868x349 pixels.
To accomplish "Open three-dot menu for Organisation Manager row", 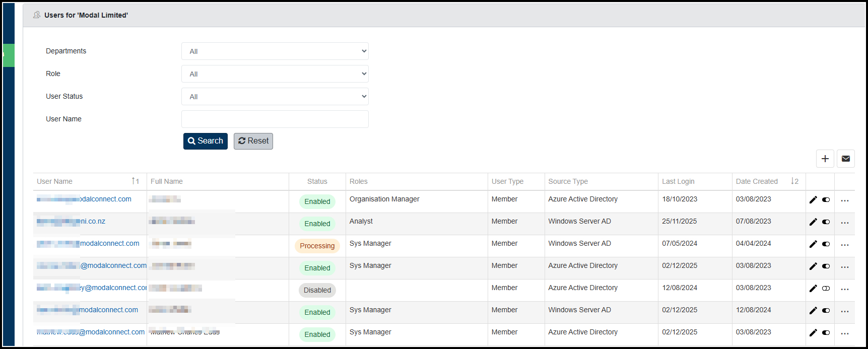I will point(844,200).
